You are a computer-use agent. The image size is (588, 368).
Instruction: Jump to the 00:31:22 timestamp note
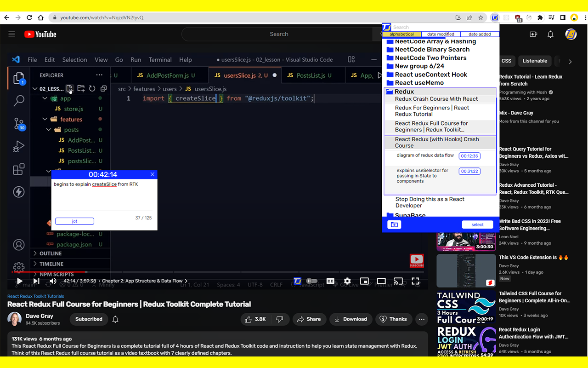click(469, 171)
